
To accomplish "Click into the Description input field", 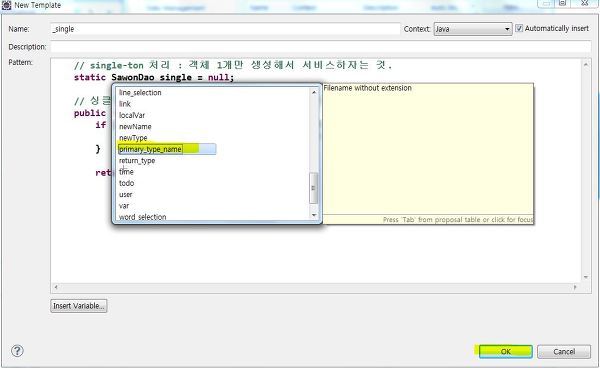I will (321, 47).
